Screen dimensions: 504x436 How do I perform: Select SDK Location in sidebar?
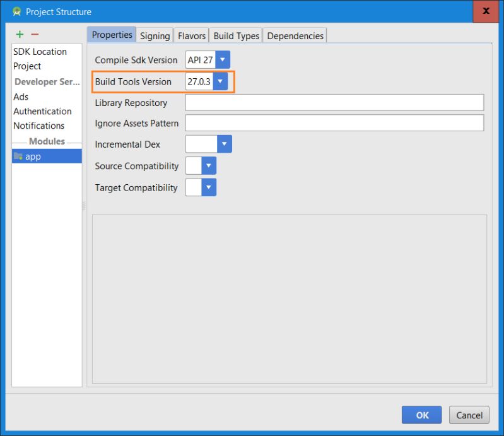(x=47, y=52)
